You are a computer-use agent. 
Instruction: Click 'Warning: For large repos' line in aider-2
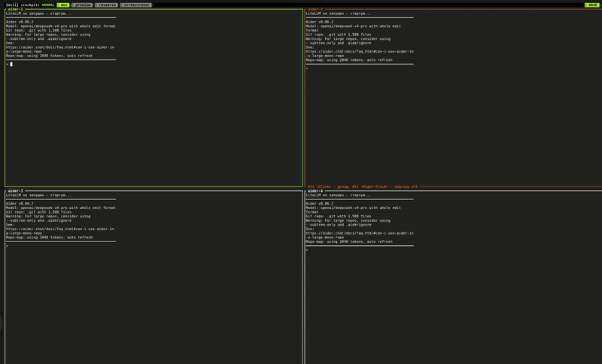348,39
